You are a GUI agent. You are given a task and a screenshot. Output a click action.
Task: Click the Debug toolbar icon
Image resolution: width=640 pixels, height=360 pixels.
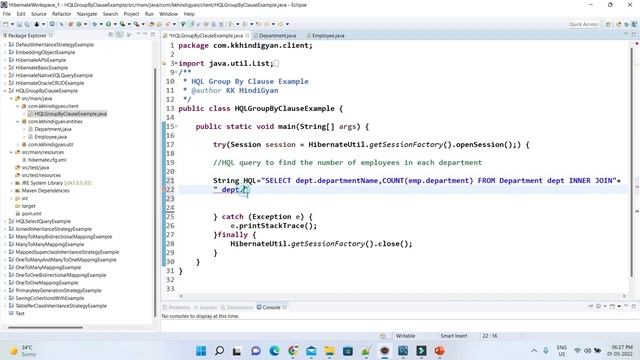point(95,24)
